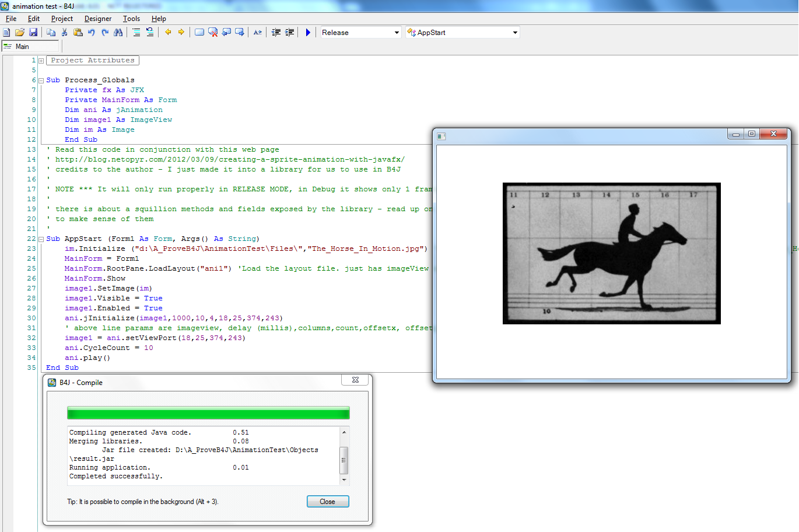Image resolution: width=799 pixels, height=532 pixels.
Task: Click the autocomplete 'A' toolbar icon
Action: [258, 33]
